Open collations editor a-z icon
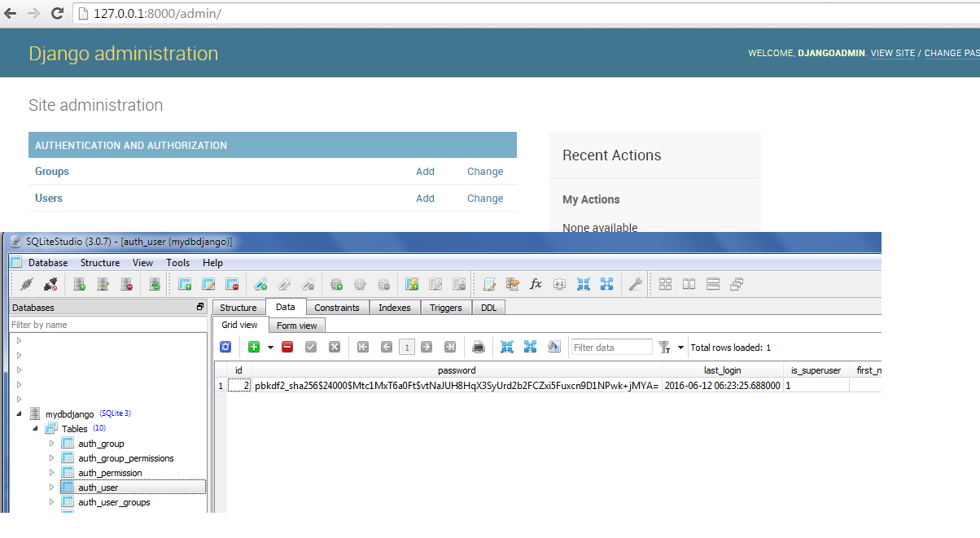980x538 pixels. [559, 284]
